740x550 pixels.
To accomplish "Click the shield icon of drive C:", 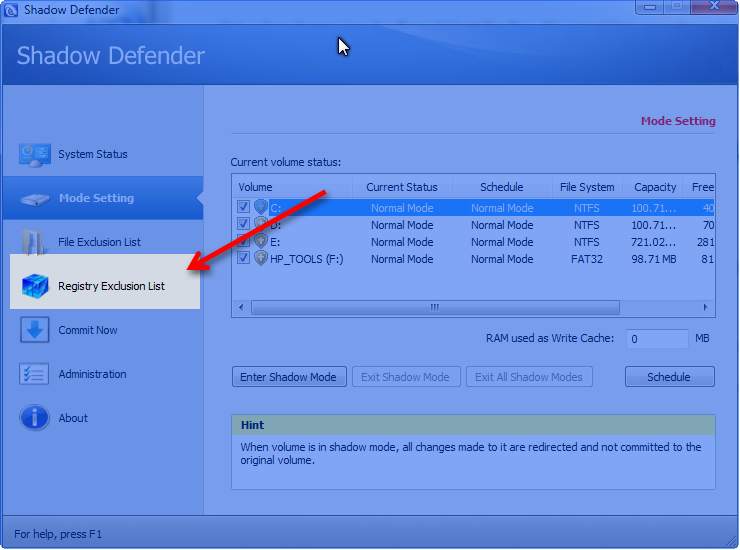I will 261,207.
